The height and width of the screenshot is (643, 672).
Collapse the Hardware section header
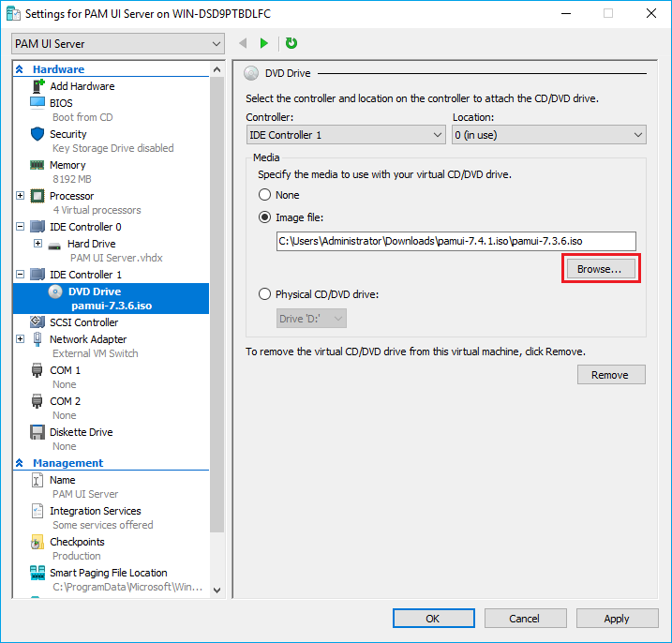(20, 69)
